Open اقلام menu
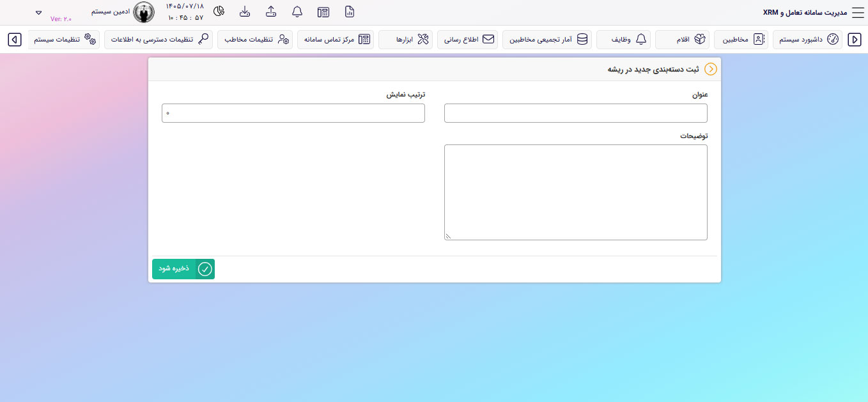The height and width of the screenshot is (402, 868). point(683,40)
